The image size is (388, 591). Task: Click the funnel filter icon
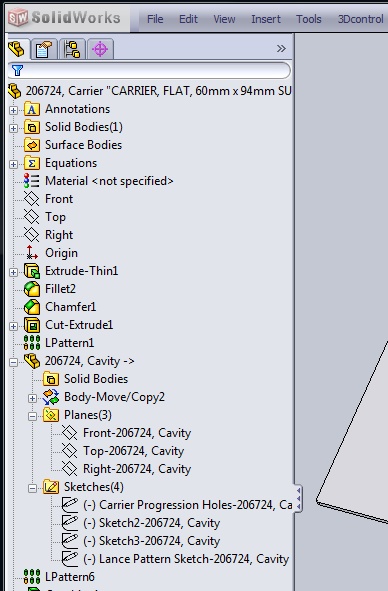[x=17, y=70]
